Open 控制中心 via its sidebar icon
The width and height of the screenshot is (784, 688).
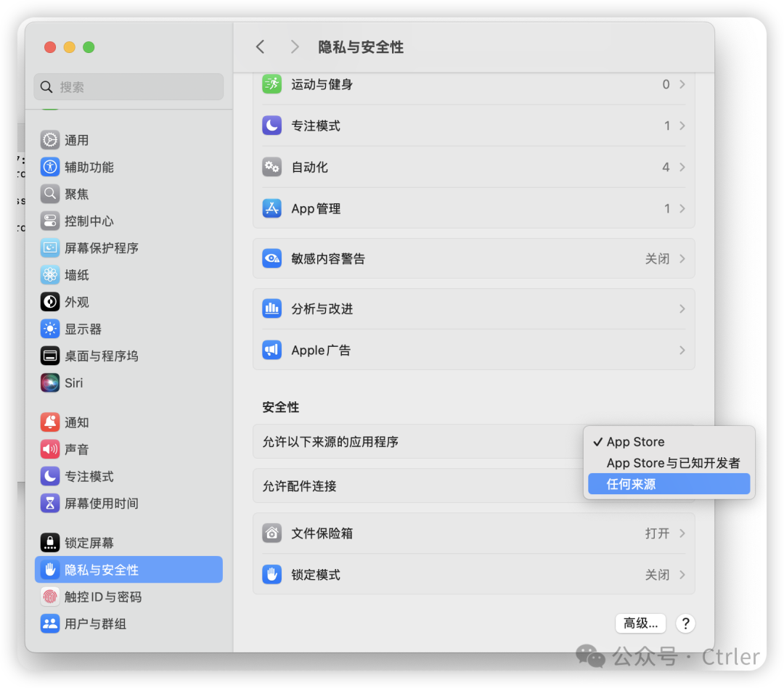click(x=49, y=221)
